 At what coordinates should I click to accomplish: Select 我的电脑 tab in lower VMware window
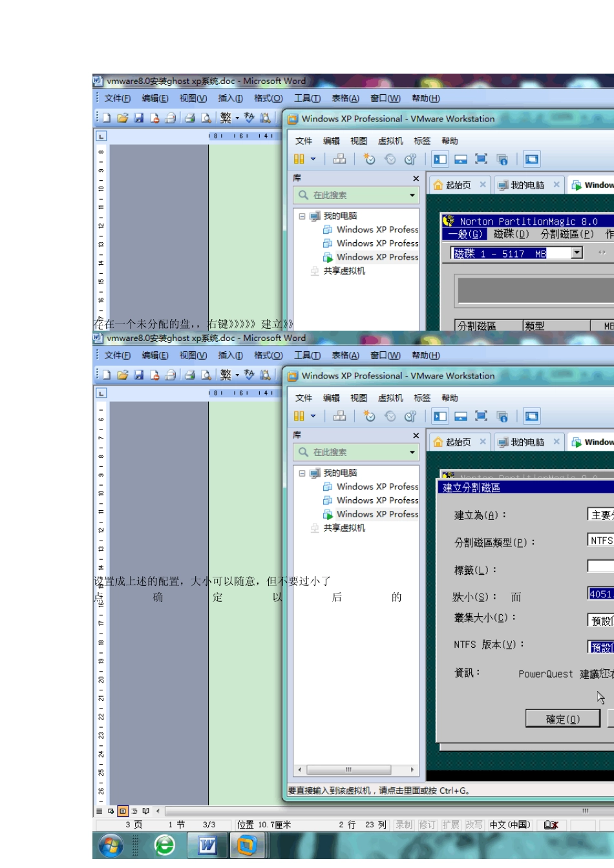[x=527, y=442]
